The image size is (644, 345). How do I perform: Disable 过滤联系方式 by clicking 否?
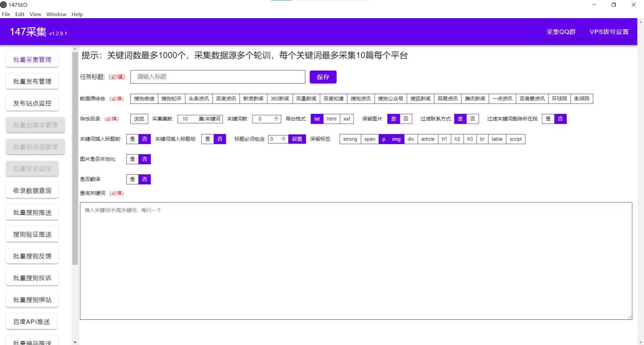click(x=472, y=119)
